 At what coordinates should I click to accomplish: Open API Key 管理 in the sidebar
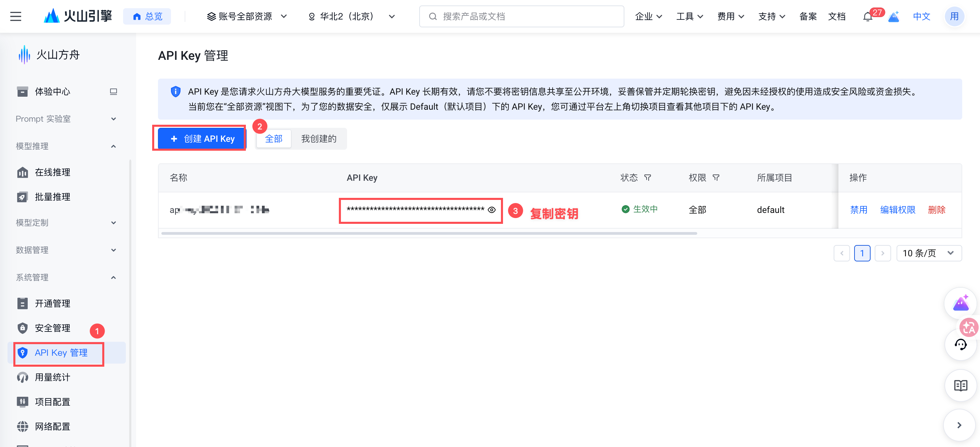tap(67, 353)
